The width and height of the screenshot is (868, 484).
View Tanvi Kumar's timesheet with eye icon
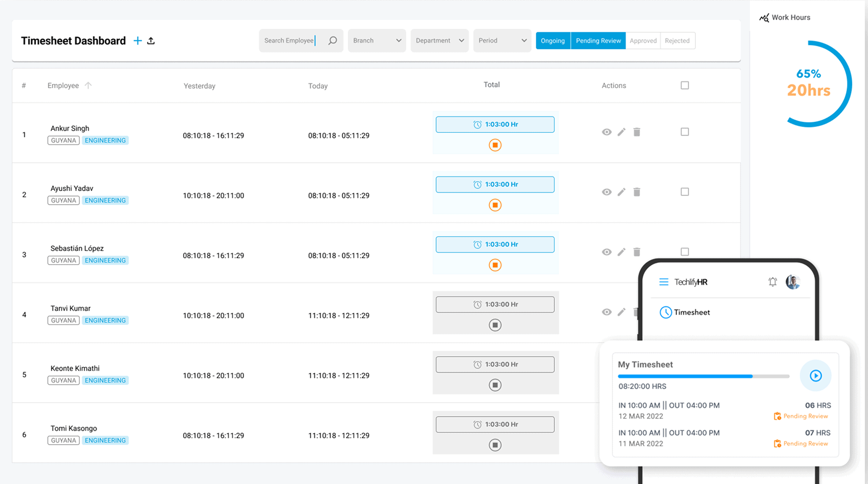(607, 312)
